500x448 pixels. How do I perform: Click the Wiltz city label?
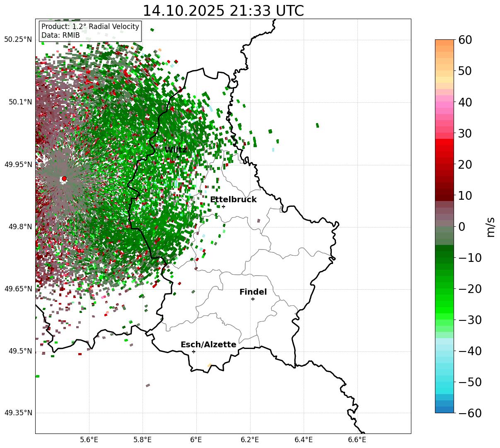pyautogui.click(x=176, y=150)
